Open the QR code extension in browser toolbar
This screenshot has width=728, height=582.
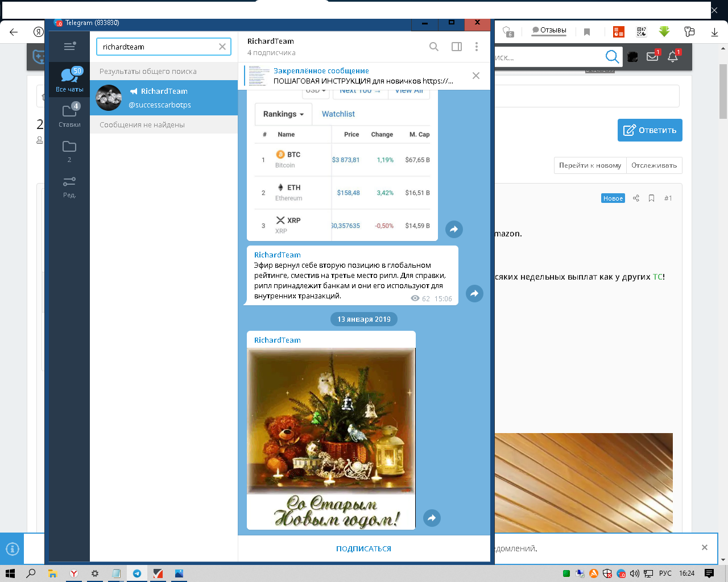point(642,32)
